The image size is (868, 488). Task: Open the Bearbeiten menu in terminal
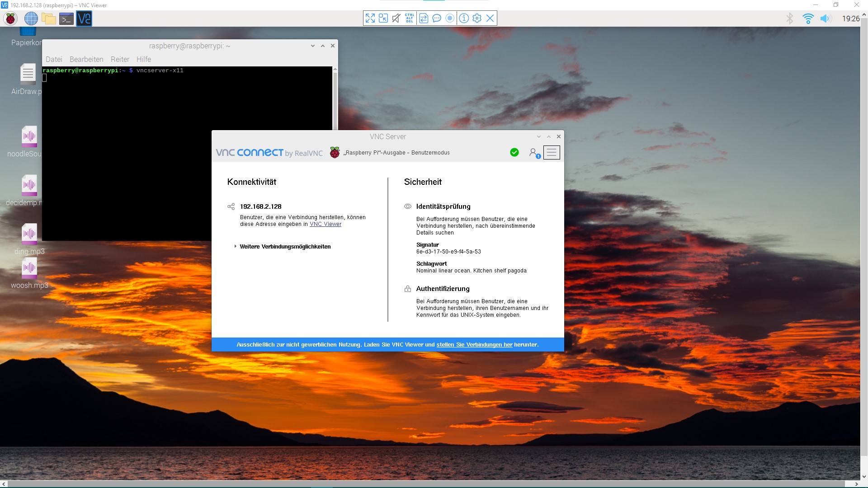click(86, 59)
